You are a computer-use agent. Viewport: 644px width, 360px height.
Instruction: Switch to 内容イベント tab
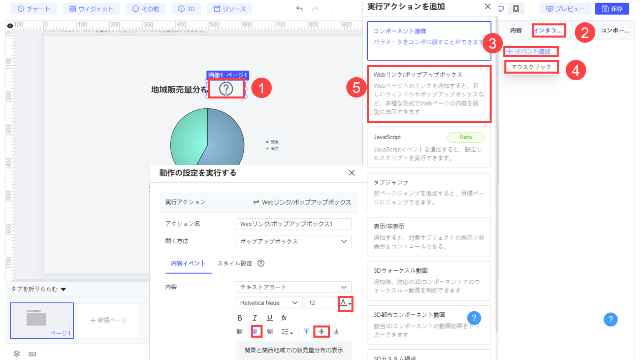188,263
